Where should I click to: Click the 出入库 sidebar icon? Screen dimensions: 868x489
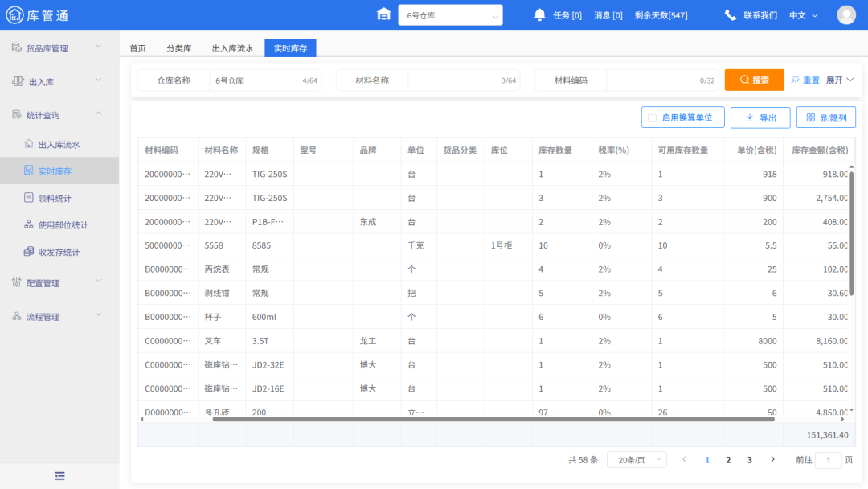[x=18, y=81]
